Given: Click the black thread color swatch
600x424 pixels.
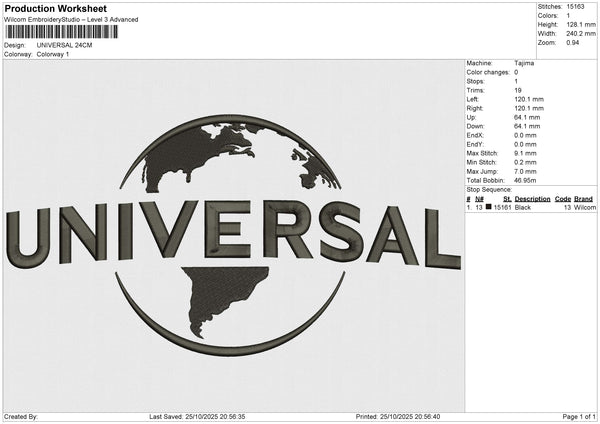Looking at the screenshot, I should 488,207.
